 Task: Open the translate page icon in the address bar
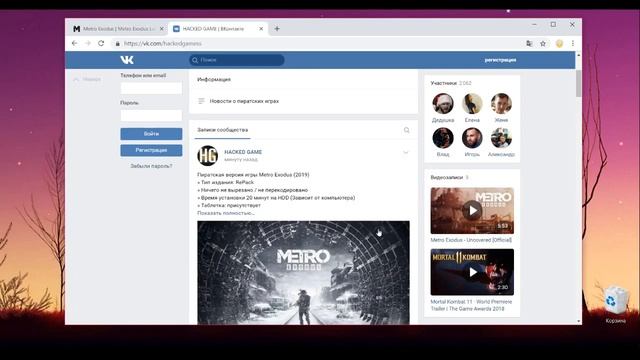click(529, 43)
